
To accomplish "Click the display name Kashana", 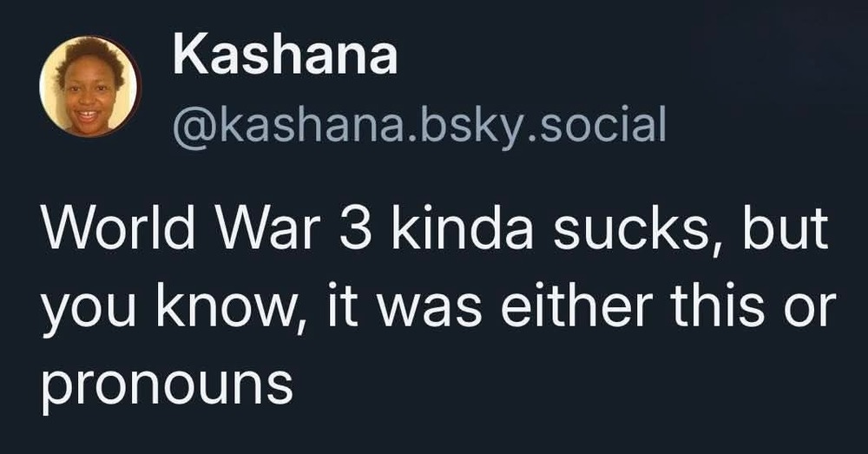I will [285, 56].
